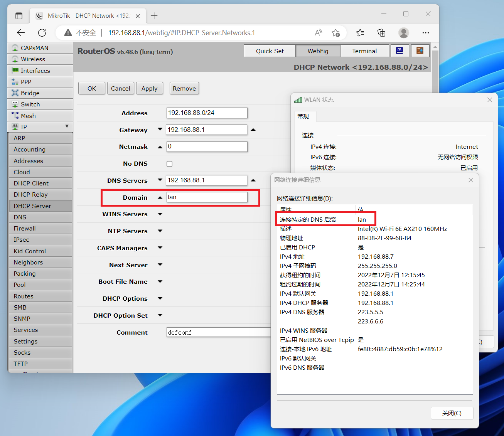Collapse the Netmask field
This screenshot has width=504, height=436.
coord(160,147)
